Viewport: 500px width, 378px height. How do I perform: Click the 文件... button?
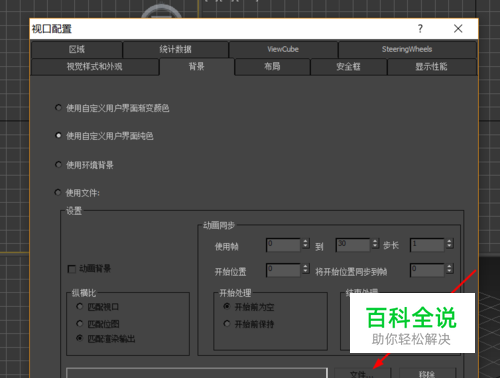(x=362, y=373)
